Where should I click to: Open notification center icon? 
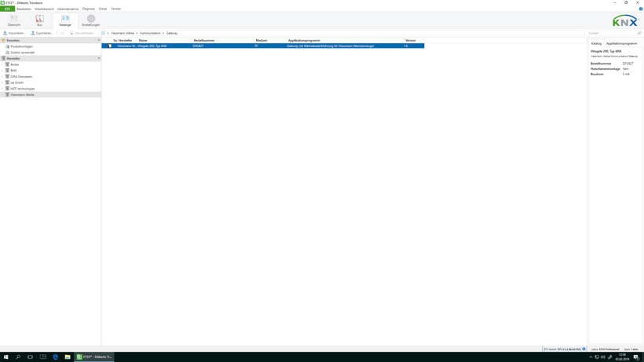pos(636,357)
